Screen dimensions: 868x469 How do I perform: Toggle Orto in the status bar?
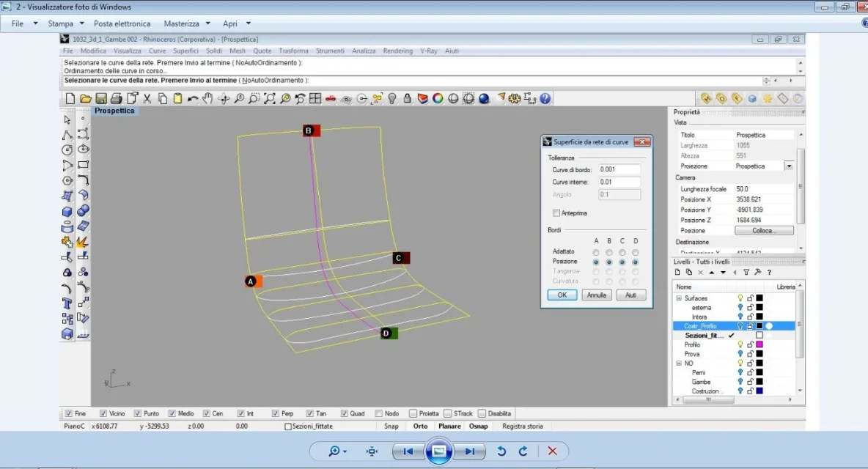(420, 426)
